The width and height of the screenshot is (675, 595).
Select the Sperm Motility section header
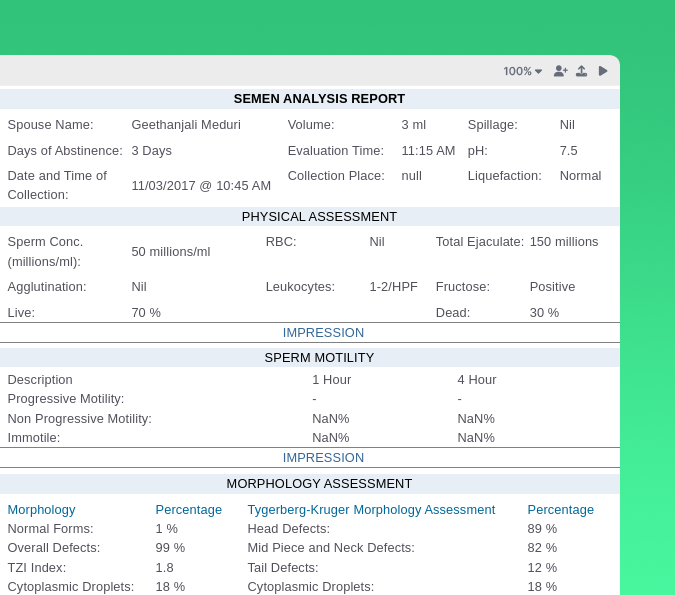(x=319, y=357)
